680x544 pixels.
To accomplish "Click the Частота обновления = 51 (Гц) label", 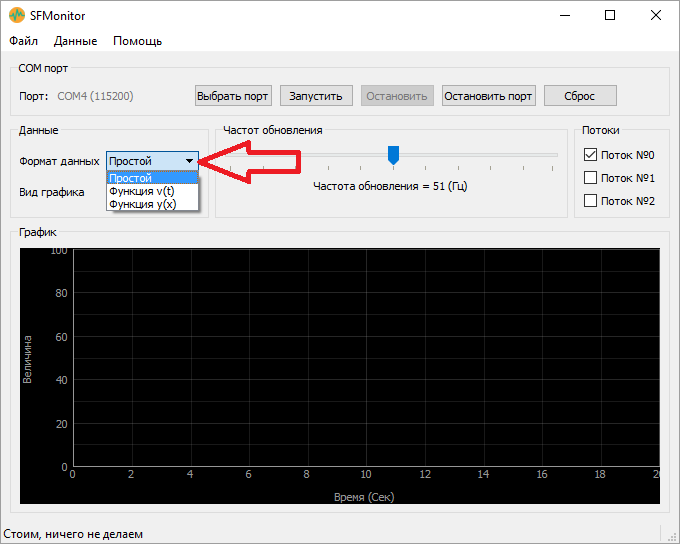I will pyautogui.click(x=390, y=187).
